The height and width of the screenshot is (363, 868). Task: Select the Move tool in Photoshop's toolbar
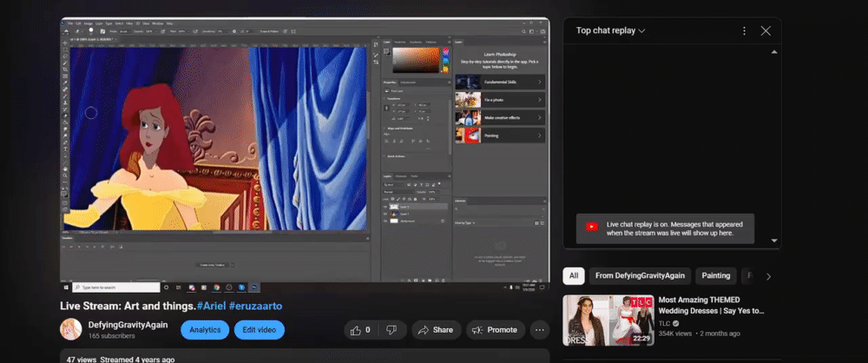[65, 43]
